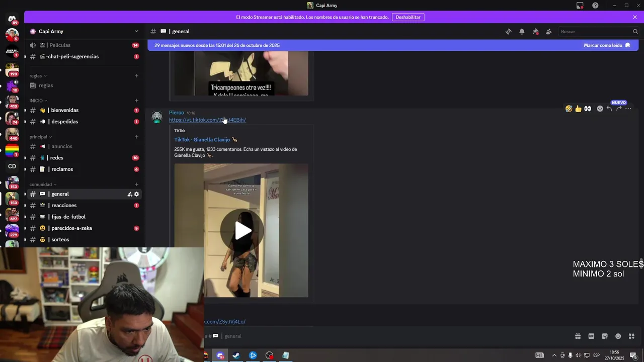Collapse the reglas category
The height and width of the screenshot is (362, 644).
pos(38,76)
